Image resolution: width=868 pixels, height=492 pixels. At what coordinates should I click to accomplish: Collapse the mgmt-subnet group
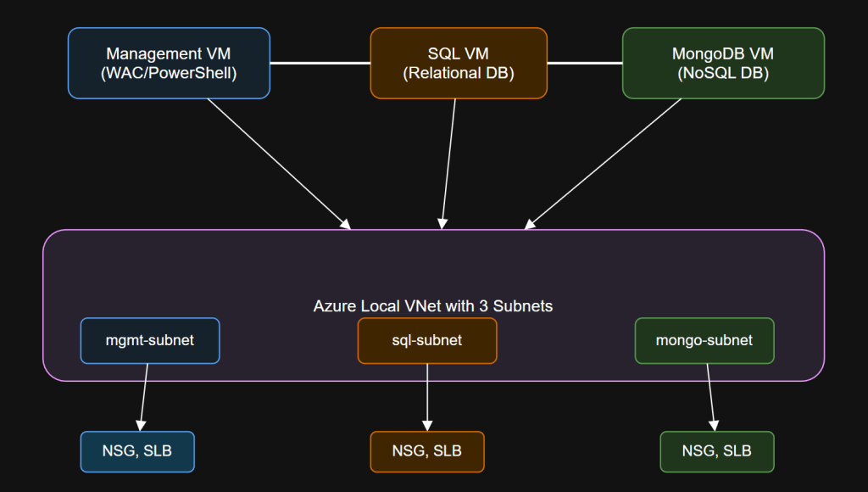coord(150,340)
